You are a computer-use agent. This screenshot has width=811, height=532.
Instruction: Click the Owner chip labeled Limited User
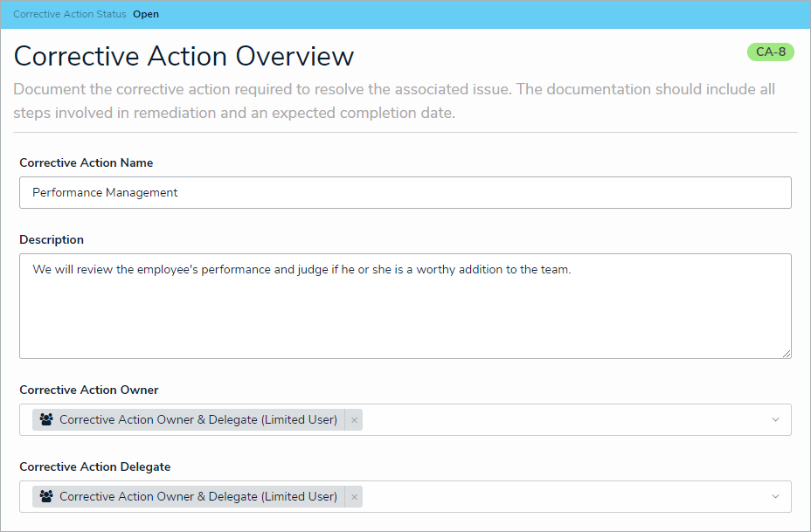(x=198, y=419)
